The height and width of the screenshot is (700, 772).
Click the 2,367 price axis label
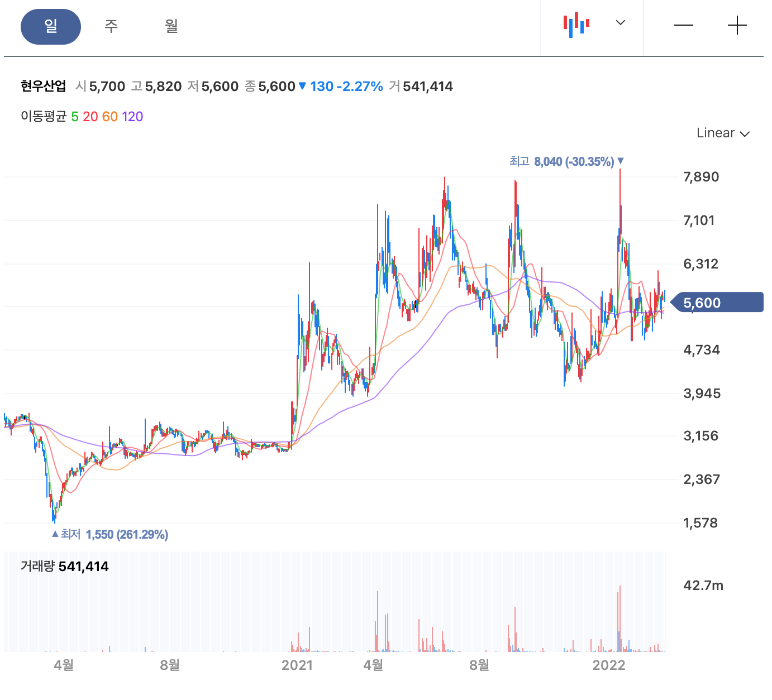[702, 480]
